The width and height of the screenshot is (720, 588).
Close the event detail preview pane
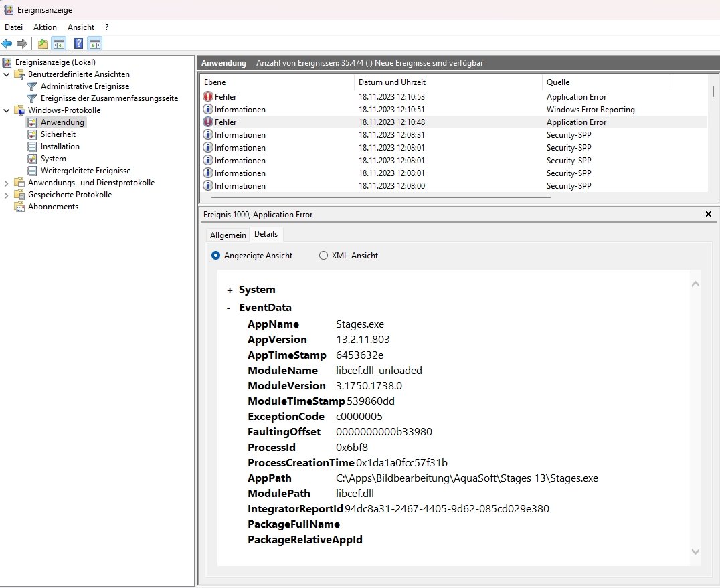(709, 214)
